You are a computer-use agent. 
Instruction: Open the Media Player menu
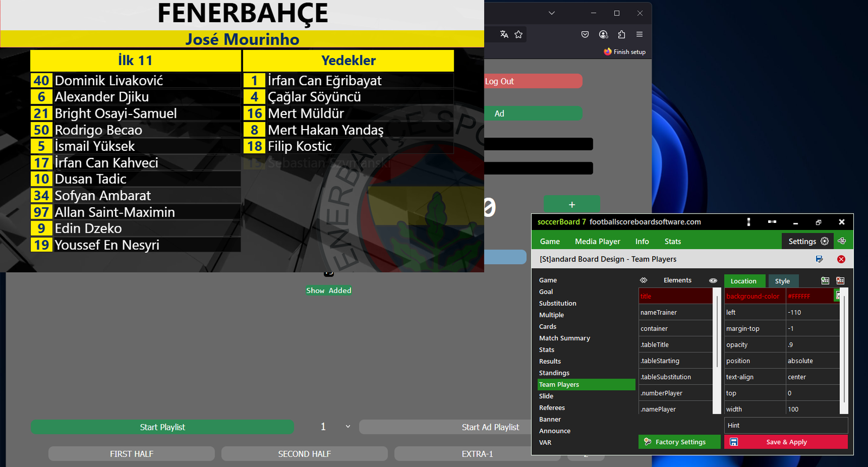[597, 241]
